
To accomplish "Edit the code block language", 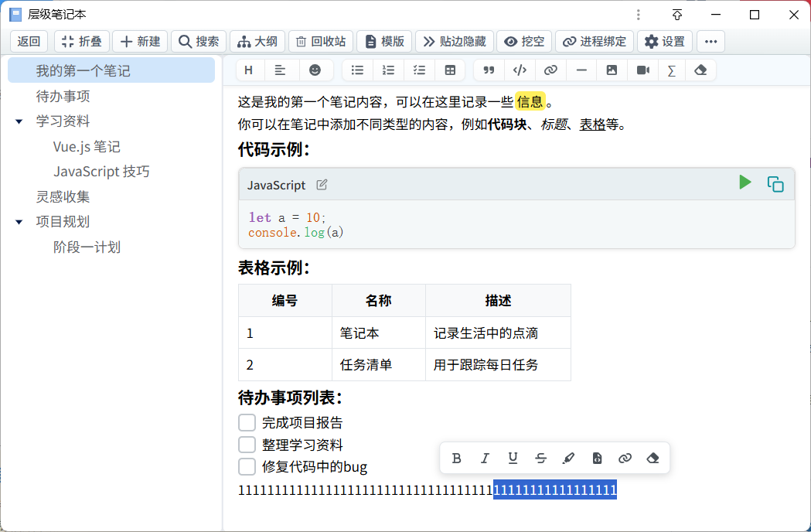I will point(322,185).
